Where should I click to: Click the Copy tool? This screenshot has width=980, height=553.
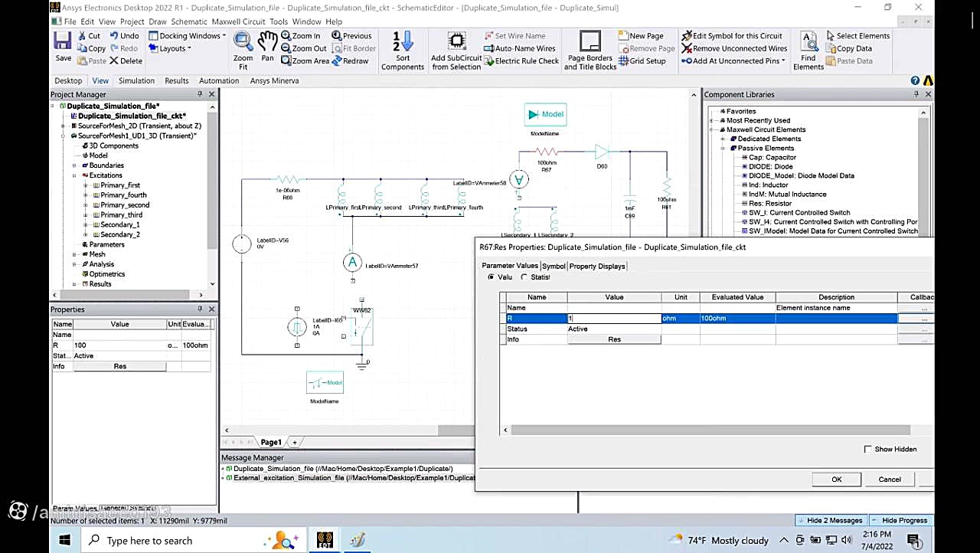[x=91, y=48]
